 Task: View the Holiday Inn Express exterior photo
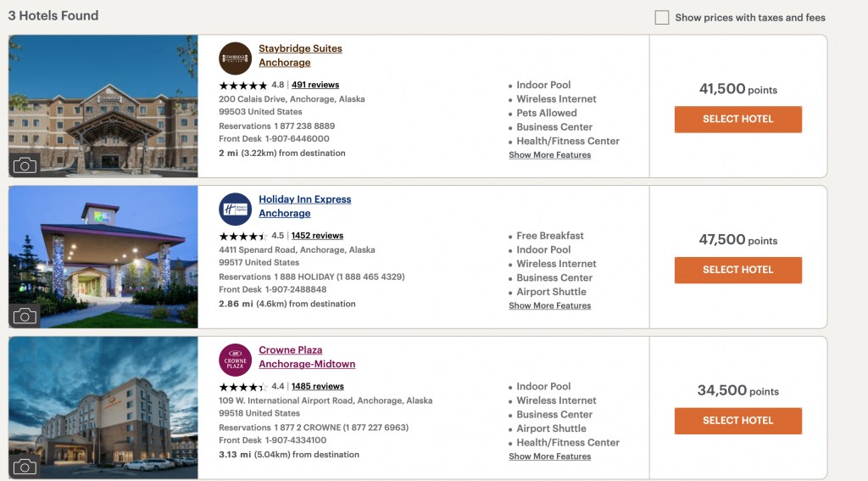pyautogui.click(x=103, y=256)
